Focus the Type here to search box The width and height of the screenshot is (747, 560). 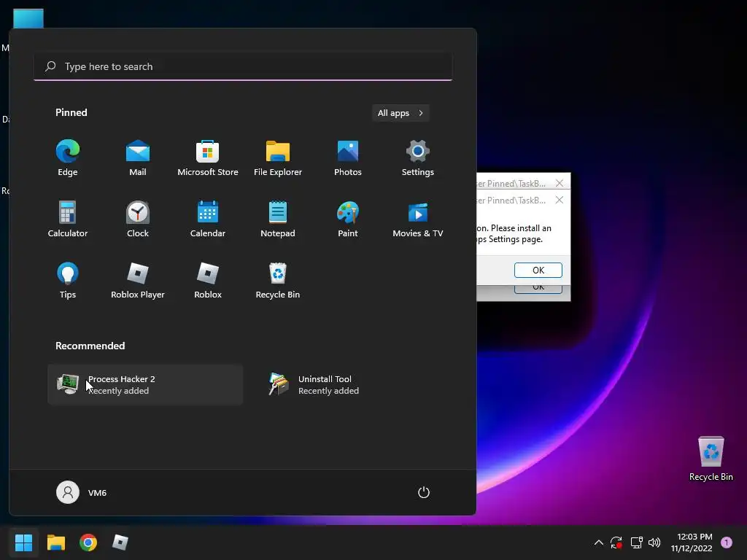click(x=243, y=66)
